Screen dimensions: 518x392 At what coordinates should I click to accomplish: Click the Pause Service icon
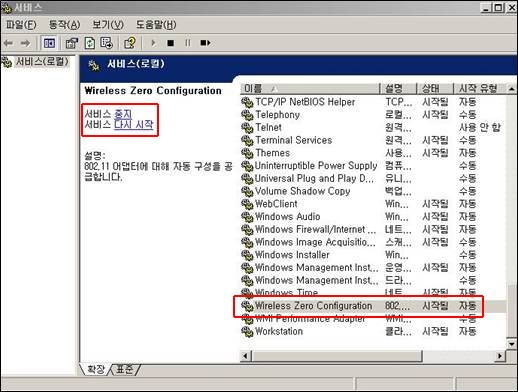click(188, 43)
